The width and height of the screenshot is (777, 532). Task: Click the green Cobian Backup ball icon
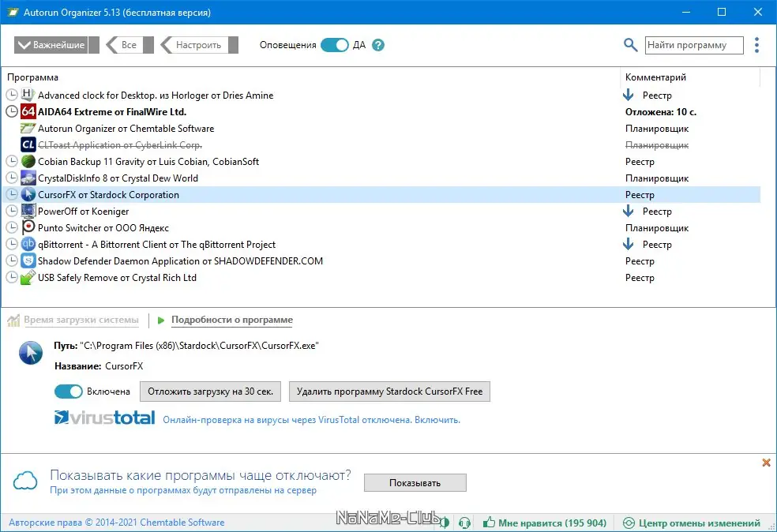[x=28, y=162]
